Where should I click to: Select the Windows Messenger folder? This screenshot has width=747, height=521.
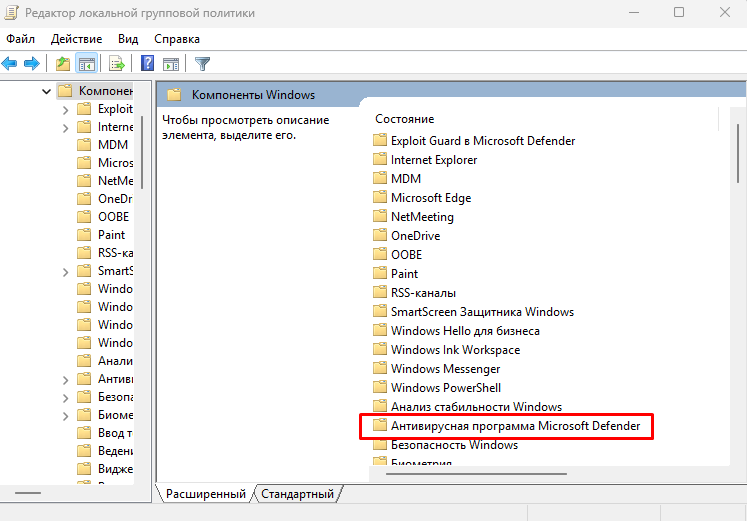437,369
